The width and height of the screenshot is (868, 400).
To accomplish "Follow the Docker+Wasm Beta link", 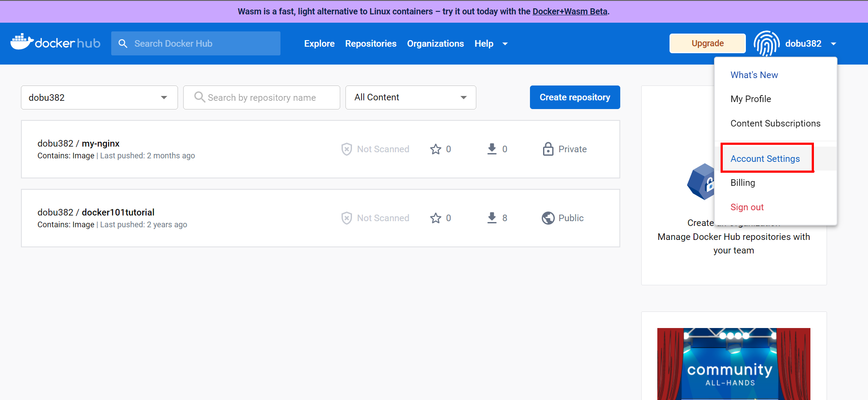I will click(x=570, y=11).
